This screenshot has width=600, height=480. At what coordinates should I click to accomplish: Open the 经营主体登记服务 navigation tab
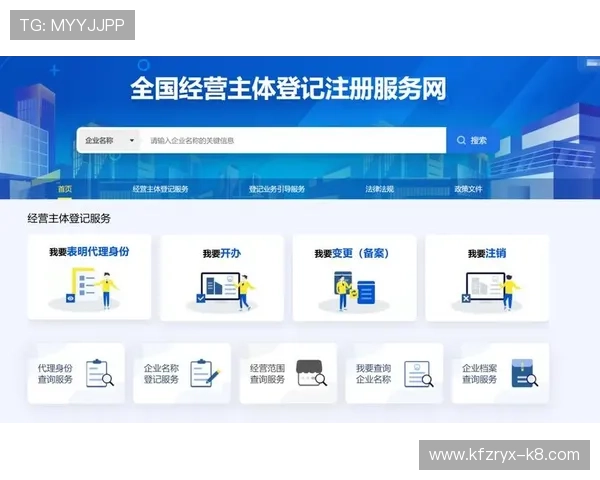coord(160,189)
